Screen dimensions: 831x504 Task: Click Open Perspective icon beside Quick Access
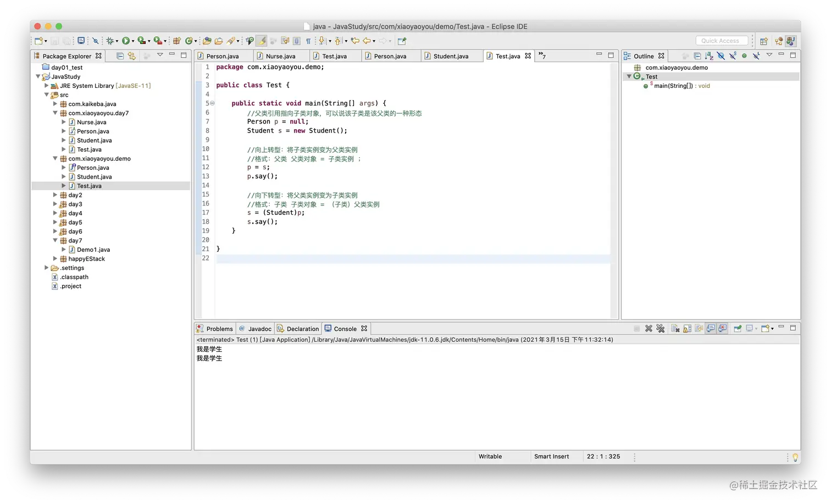(x=764, y=41)
